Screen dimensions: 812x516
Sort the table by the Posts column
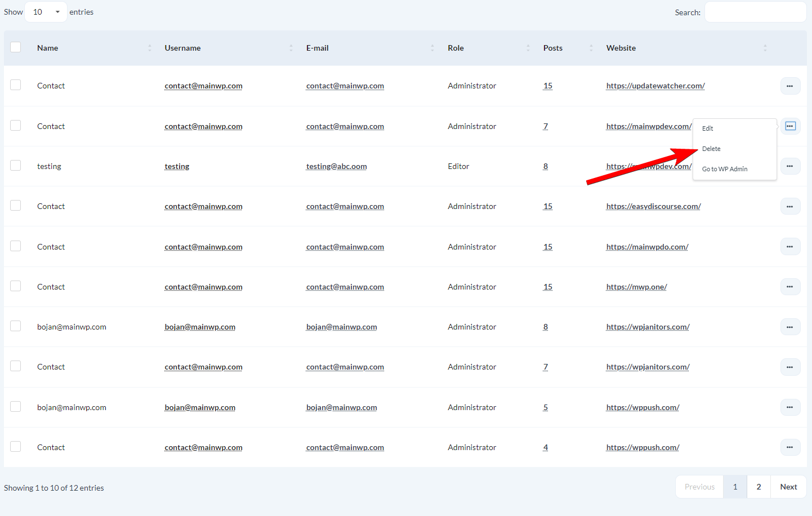tap(553, 48)
